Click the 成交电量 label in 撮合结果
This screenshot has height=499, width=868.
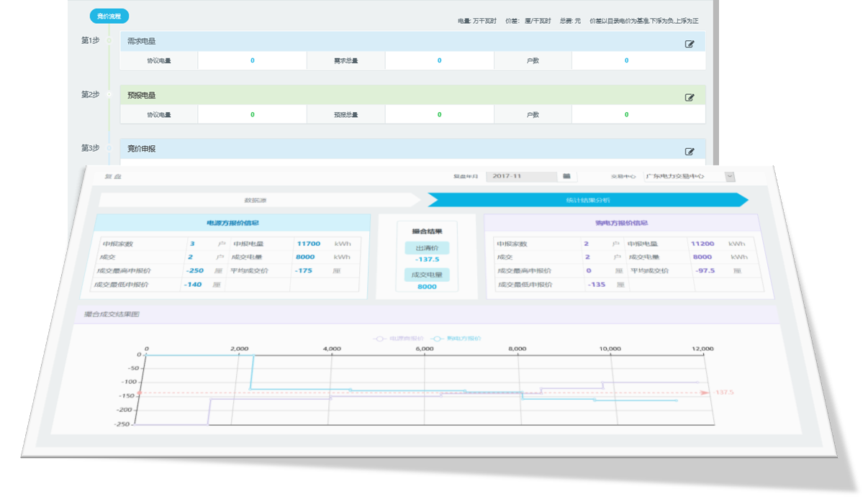click(427, 275)
